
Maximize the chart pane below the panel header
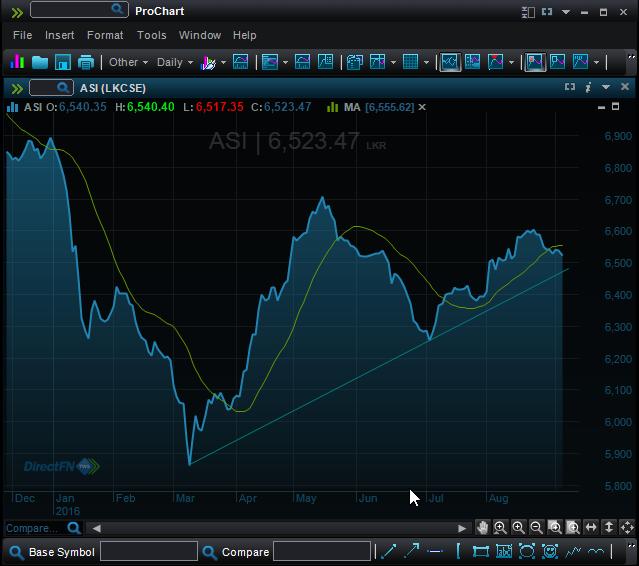pos(615,107)
